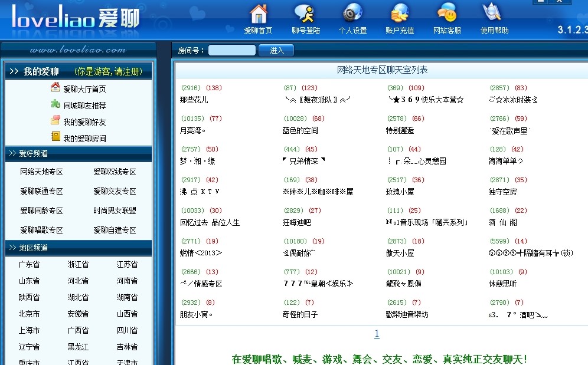Click heart note icon beside 我的爱聊好友

(x=55, y=120)
